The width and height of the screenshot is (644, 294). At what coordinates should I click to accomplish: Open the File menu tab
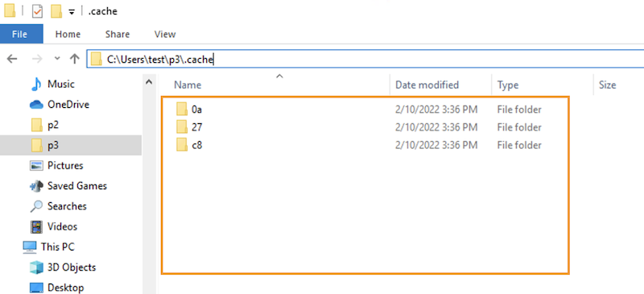pyautogui.click(x=19, y=34)
